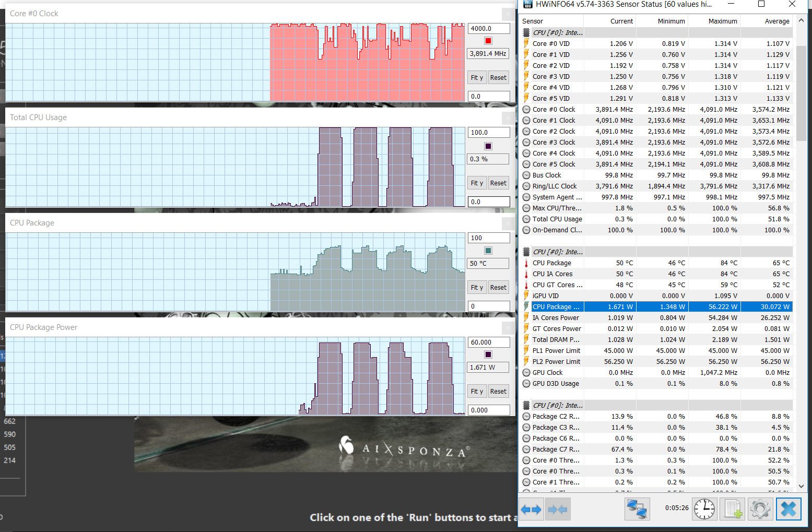Click the GPU Clock row icon
This screenshot has height=532, width=812.
(526, 373)
